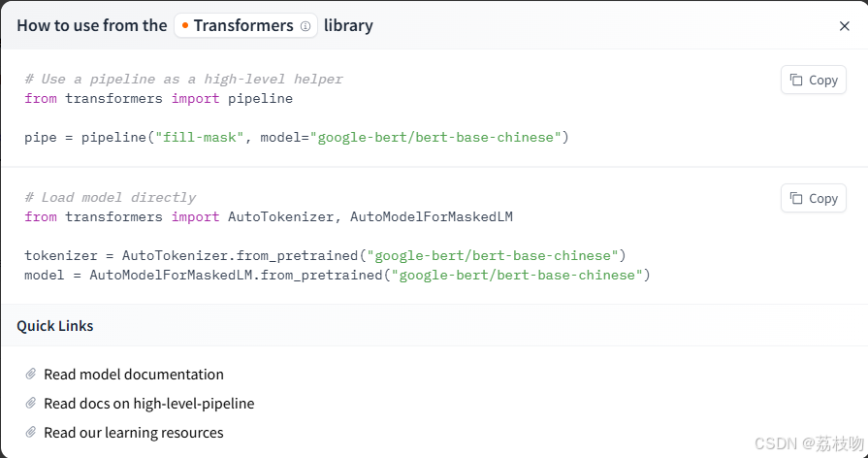Click the "from transformers import pipeline" line
The height and width of the screenshot is (458, 868).
(x=158, y=99)
